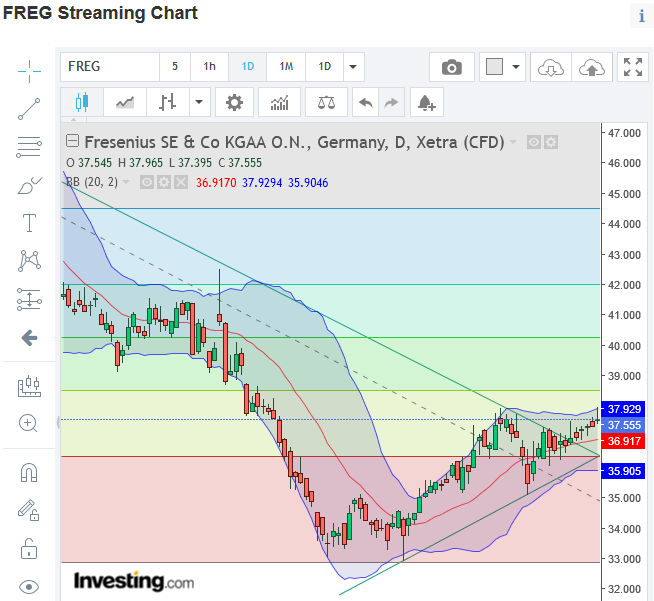Image resolution: width=654 pixels, height=601 pixels.
Task: Create a new alert with bell icon
Action: pos(426,102)
